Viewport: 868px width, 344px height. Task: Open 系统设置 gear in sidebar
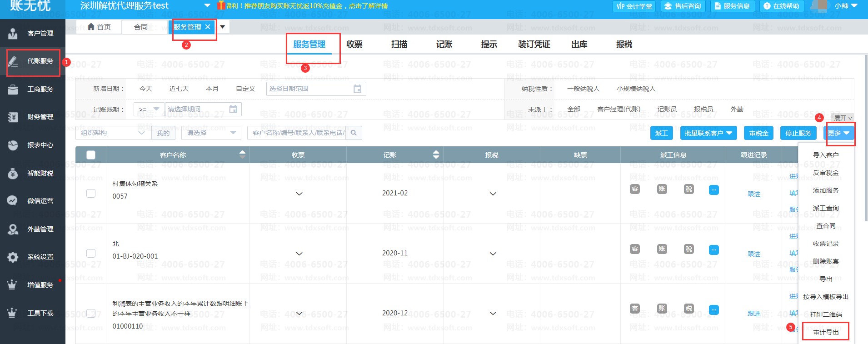click(13, 257)
